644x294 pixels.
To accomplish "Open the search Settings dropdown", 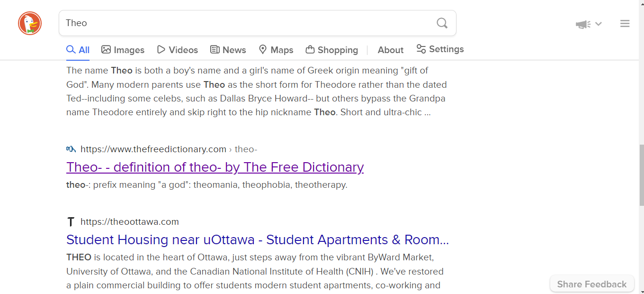I will tap(440, 49).
